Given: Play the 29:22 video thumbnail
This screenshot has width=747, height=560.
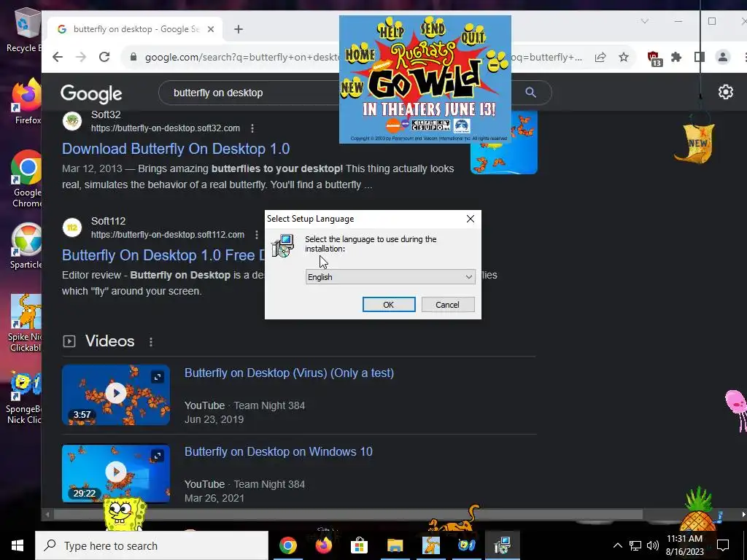Looking at the screenshot, I should pyautogui.click(x=116, y=473).
